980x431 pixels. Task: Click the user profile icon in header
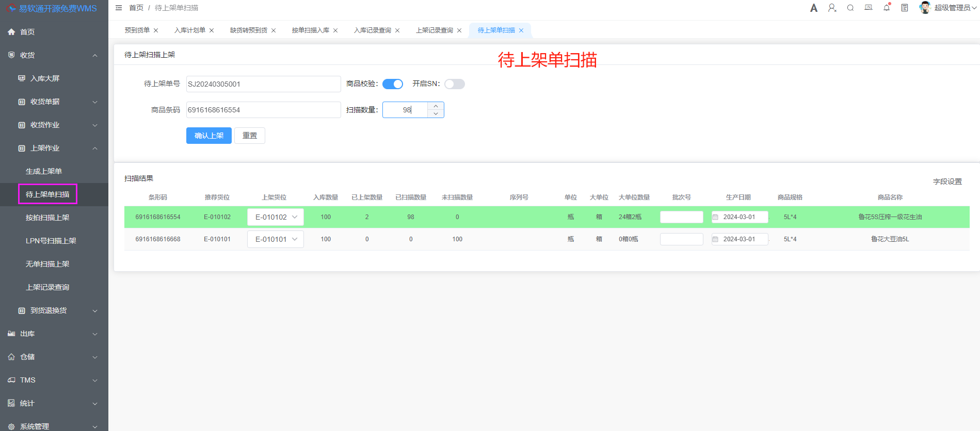point(832,8)
